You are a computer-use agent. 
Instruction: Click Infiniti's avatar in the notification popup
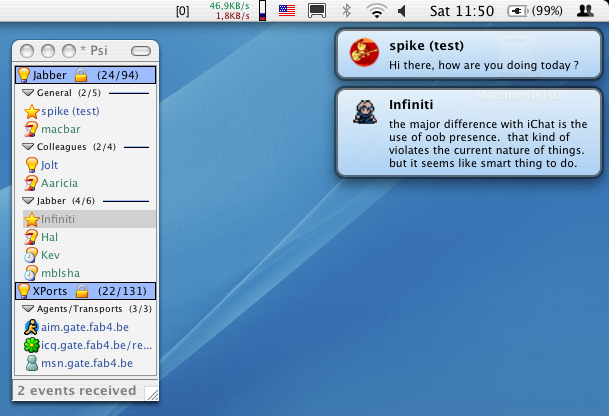pos(365,112)
